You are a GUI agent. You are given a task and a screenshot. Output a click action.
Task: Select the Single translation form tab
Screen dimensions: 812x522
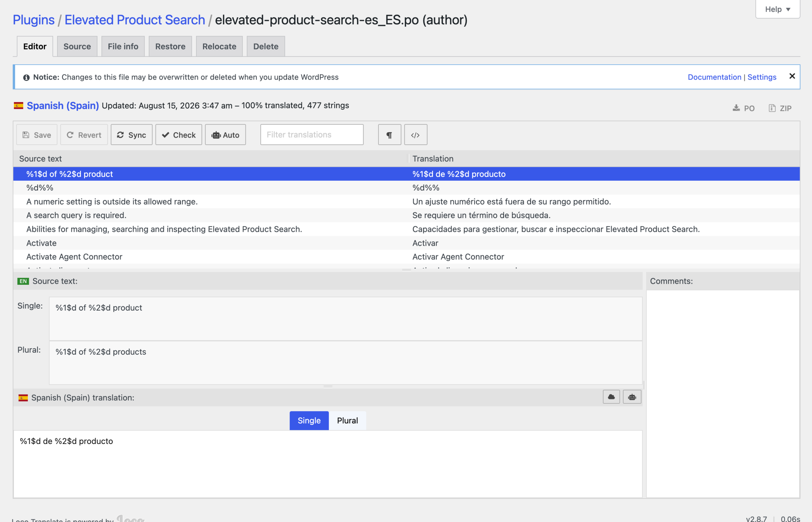(309, 421)
